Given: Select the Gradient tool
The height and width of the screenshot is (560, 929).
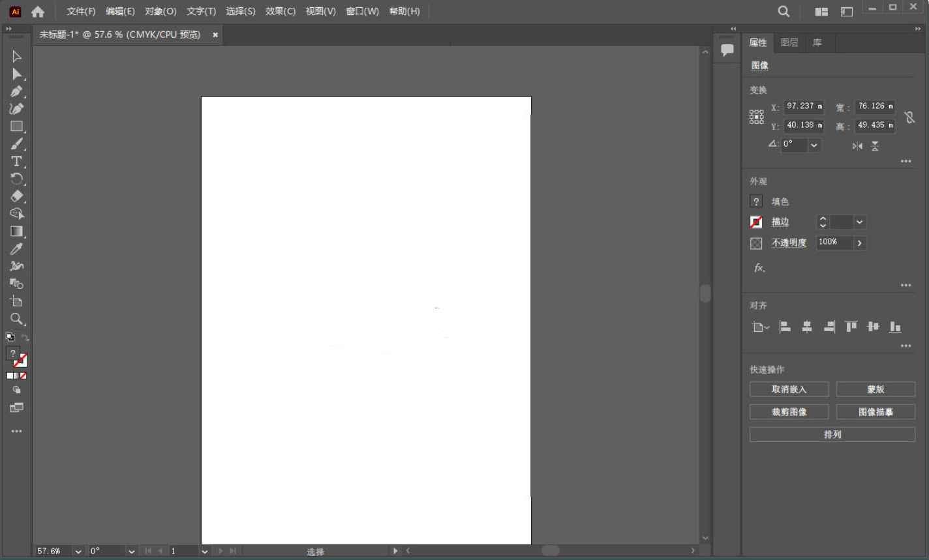Looking at the screenshot, I should [17, 231].
